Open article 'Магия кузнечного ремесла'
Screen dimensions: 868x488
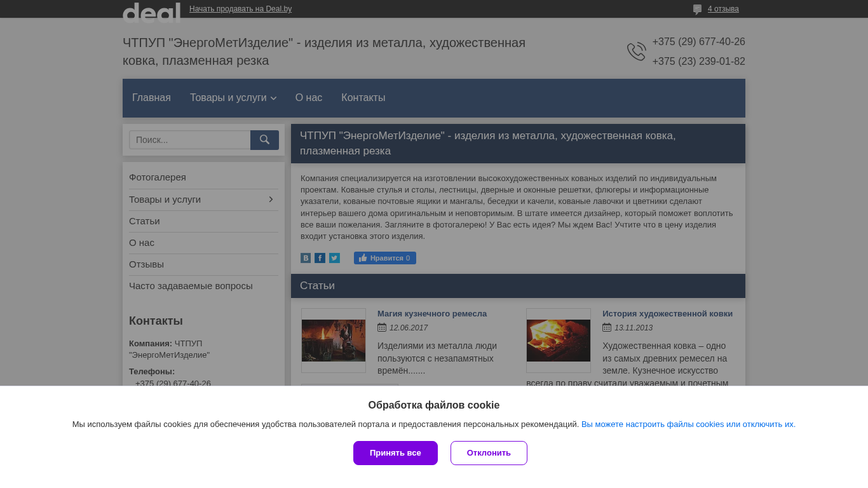pyautogui.click(x=432, y=314)
